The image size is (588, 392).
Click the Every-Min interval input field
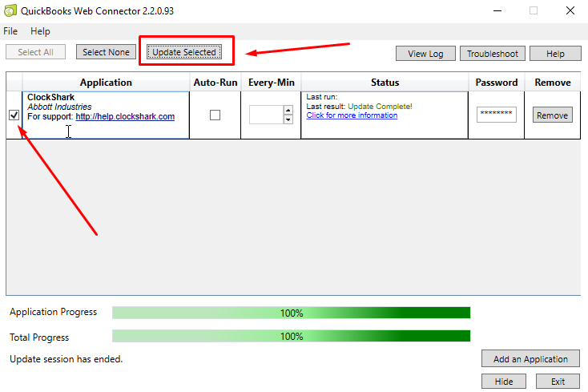click(266, 115)
